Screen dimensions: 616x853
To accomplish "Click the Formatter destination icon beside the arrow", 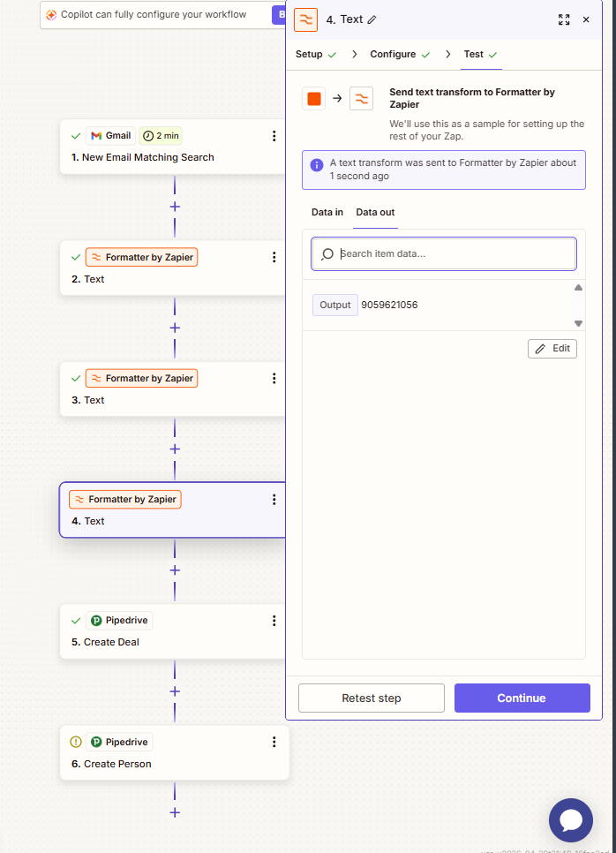I will [362, 99].
